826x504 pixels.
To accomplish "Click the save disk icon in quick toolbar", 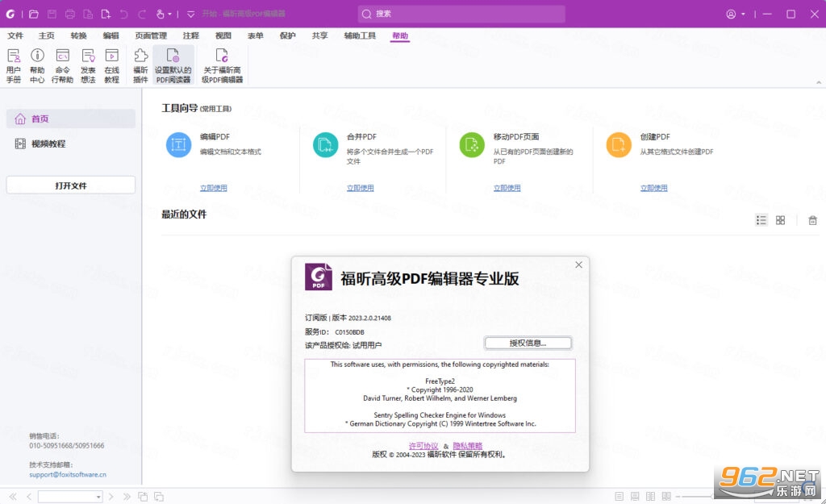I will click(52, 15).
